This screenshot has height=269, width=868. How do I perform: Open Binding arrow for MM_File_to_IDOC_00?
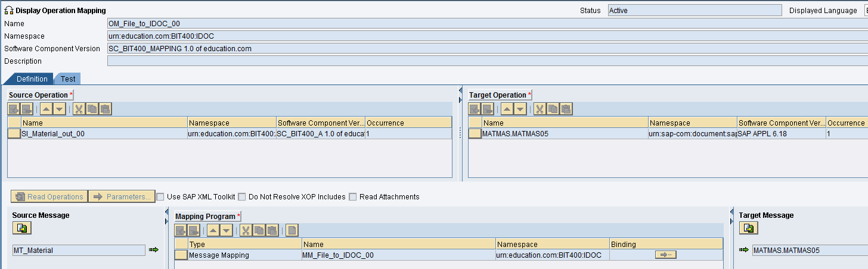coord(665,255)
